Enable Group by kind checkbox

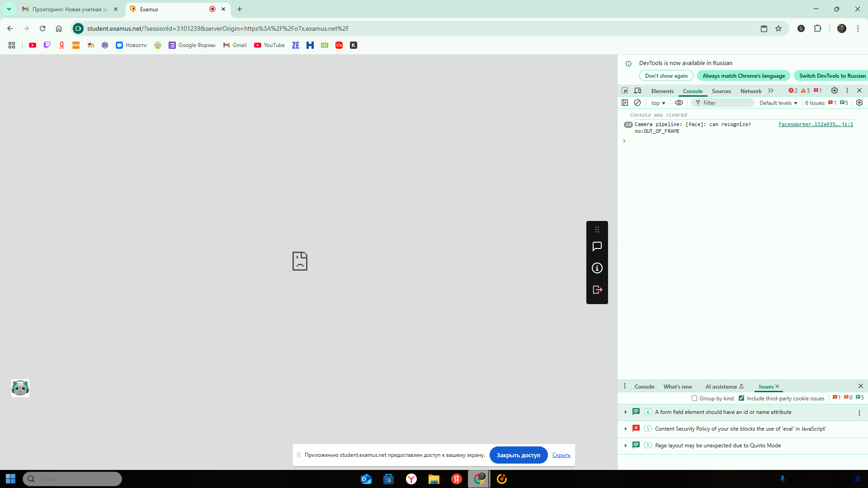coord(694,399)
